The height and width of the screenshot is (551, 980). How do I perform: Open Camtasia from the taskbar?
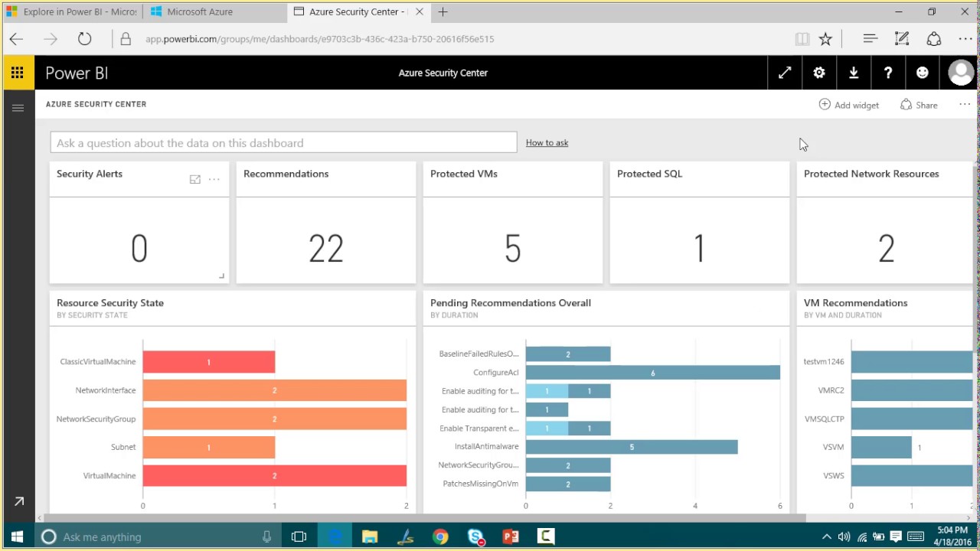[x=546, y=536]
